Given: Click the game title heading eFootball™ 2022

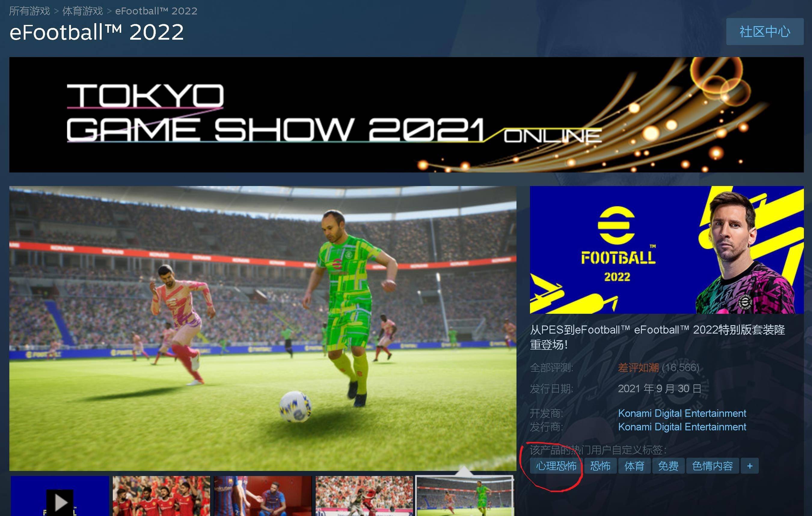Looking at the screenshot, I should coord(97,32).
